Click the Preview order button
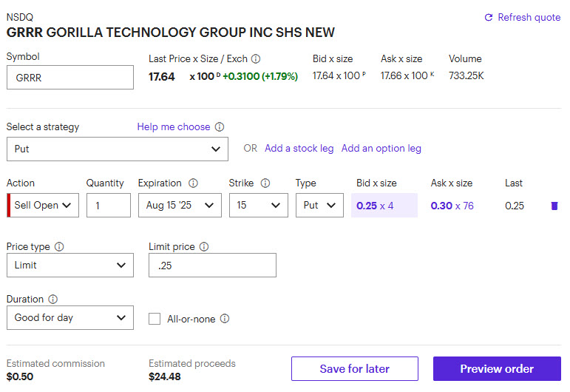The width and height of the screenshot is (570, 392). (497, 369)
